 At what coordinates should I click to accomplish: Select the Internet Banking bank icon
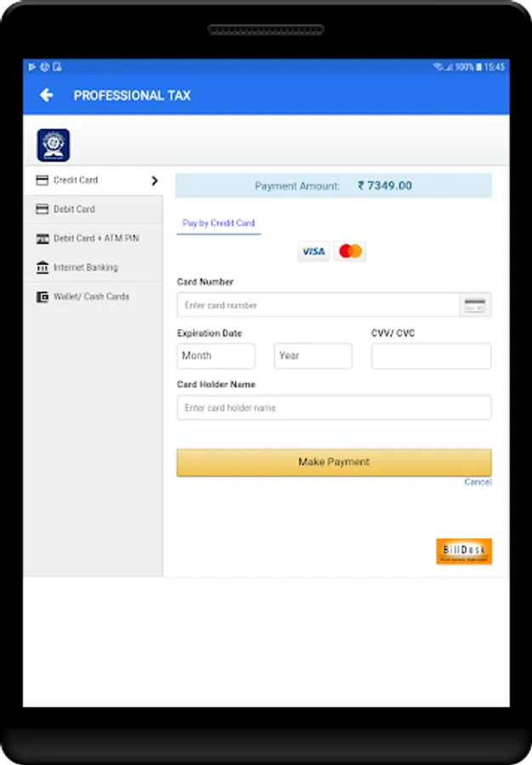42,268
